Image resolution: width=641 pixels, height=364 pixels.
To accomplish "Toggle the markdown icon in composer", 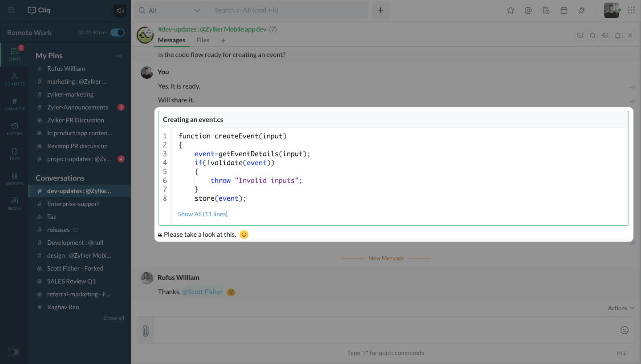I will (x=622, y=353).
